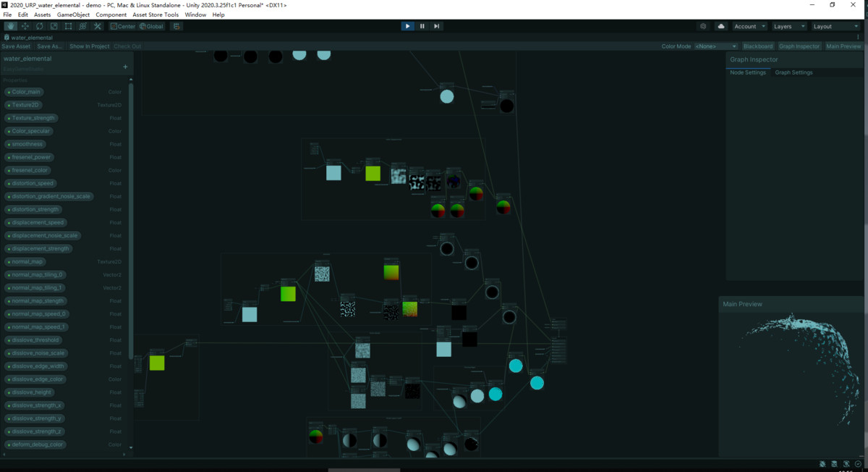Toggle handle position between Center and Pivot

(122, 25)
